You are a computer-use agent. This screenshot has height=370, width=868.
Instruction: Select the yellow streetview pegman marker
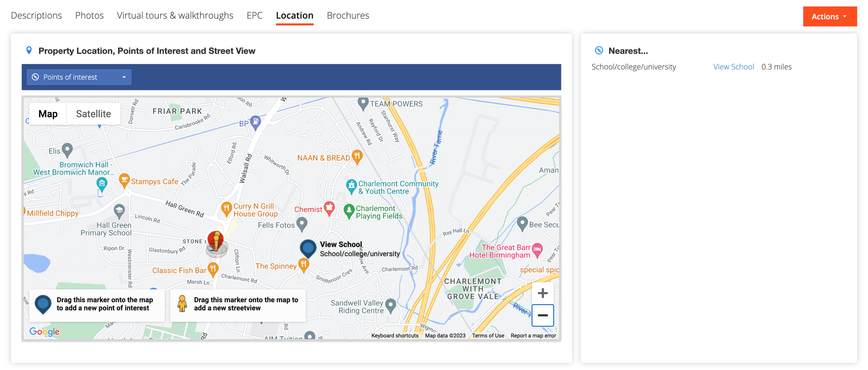[182, 304]
